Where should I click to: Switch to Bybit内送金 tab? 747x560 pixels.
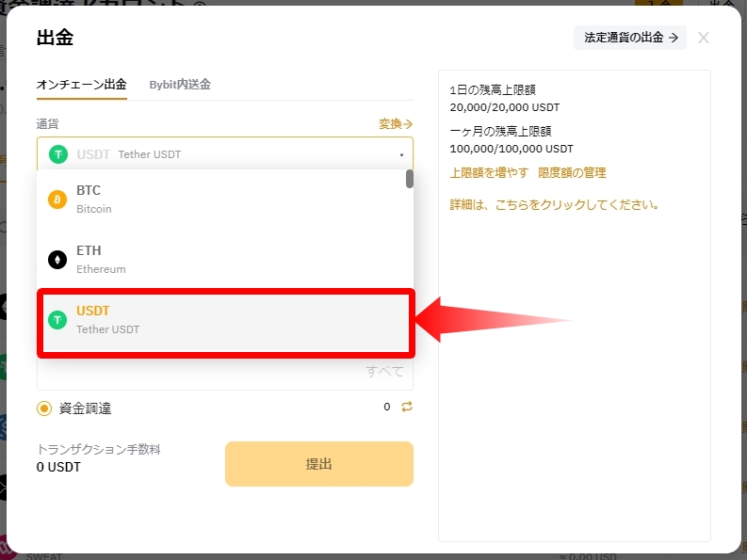pos(180,85)
